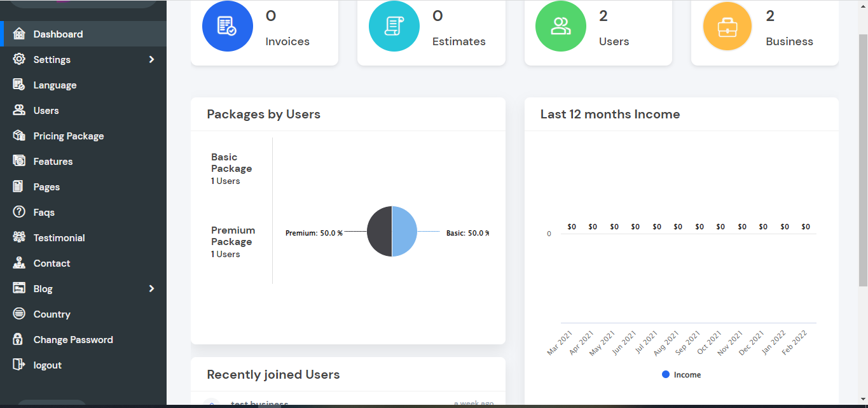This screenshot has height=408, width=868.
Task: Click the orange Business briefcase icon
Action: [727, 26]
